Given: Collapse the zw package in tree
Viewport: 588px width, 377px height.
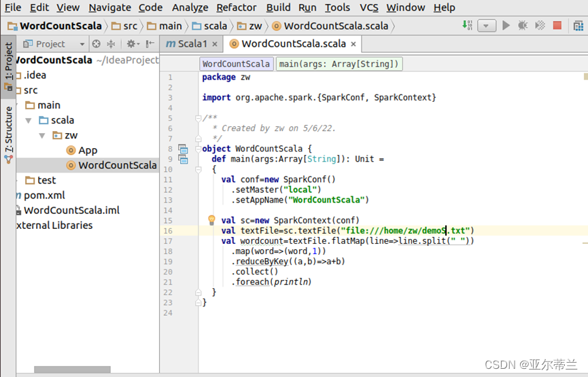Looking at the screenshot, I should coord(42,136).
